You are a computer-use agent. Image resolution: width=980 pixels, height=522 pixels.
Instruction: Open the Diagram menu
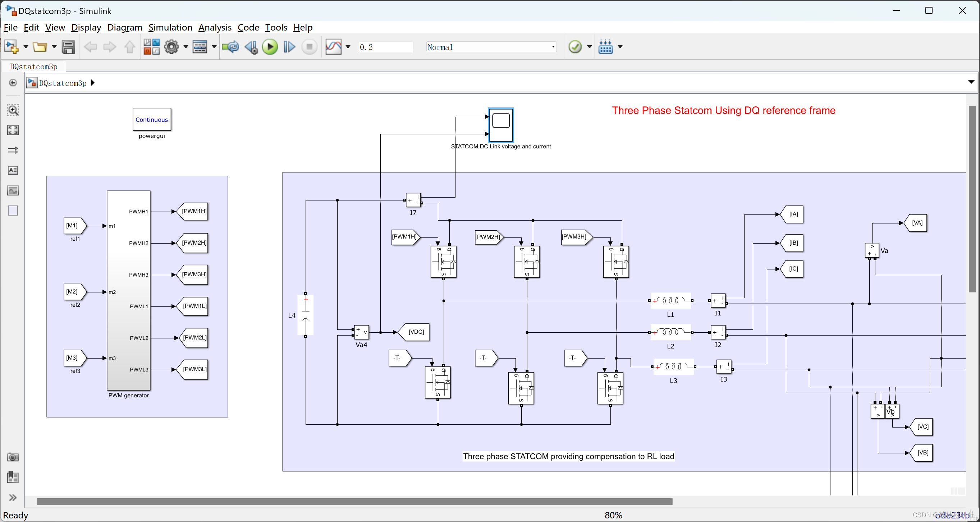[x=124, y=27]
